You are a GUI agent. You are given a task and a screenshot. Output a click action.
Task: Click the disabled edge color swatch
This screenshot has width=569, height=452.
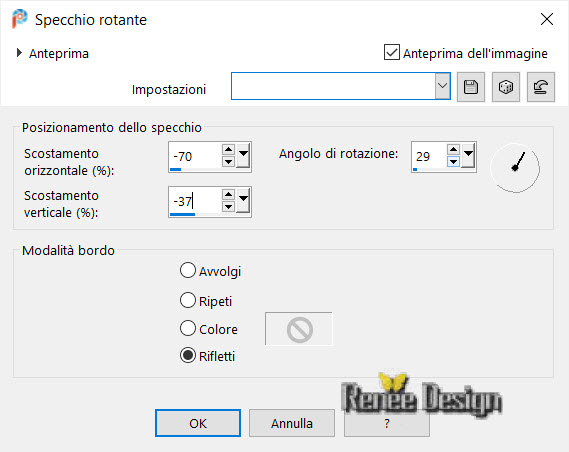(x=299, y=329)
